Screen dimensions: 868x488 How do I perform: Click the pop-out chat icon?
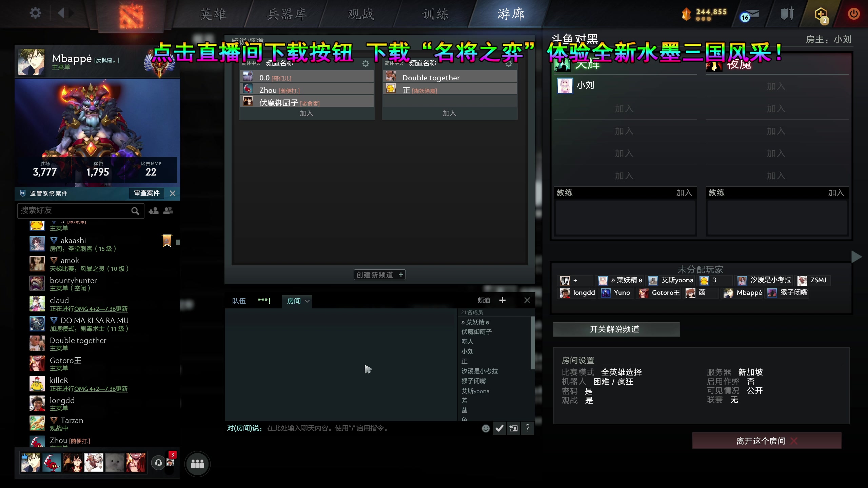(x=513, y=428)
